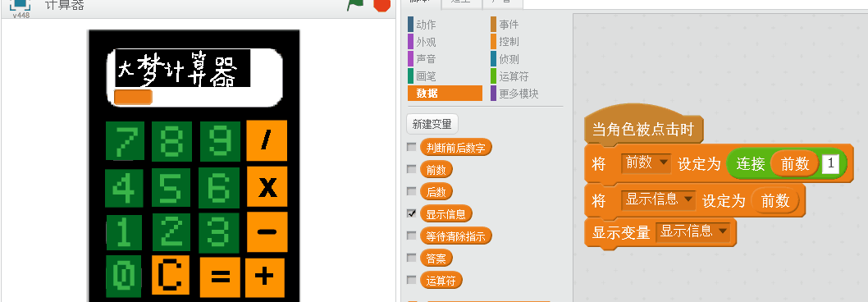Click the 当角色被点击时 hat block
868x302 pixels.
(x=642, y=129)
